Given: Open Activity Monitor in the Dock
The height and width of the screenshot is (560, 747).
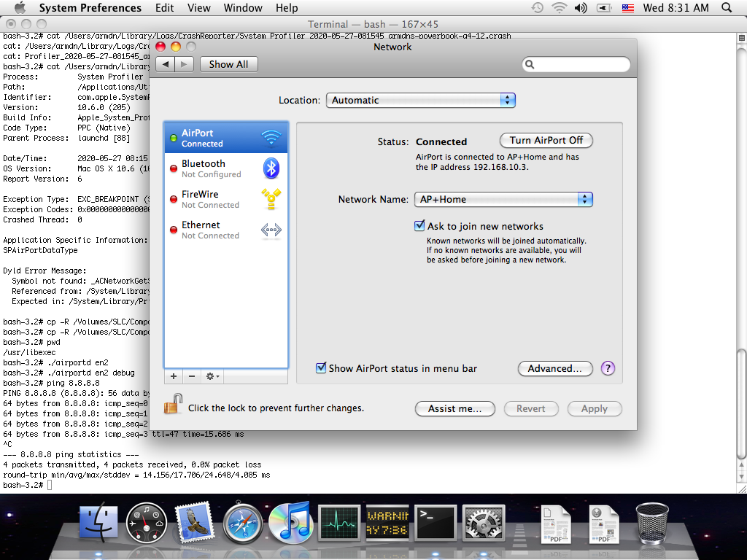Looking at the screenshot, I should tap(339, 523).
